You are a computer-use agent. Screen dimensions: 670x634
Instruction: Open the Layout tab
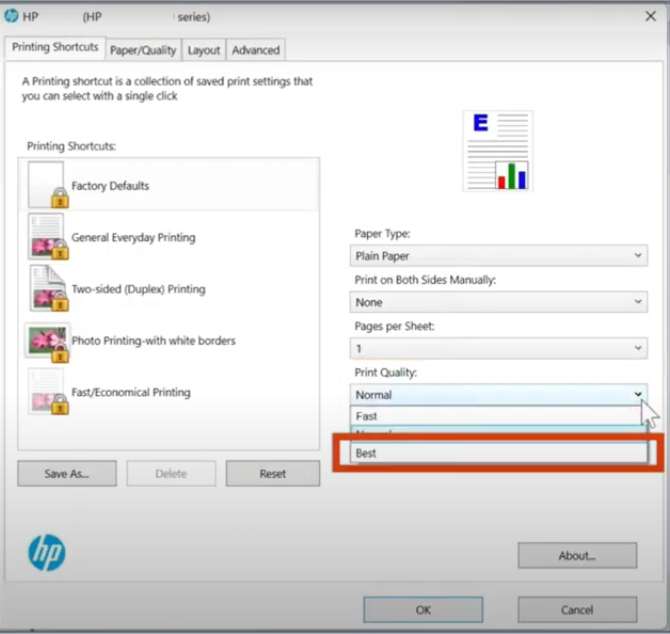[204, 50]
